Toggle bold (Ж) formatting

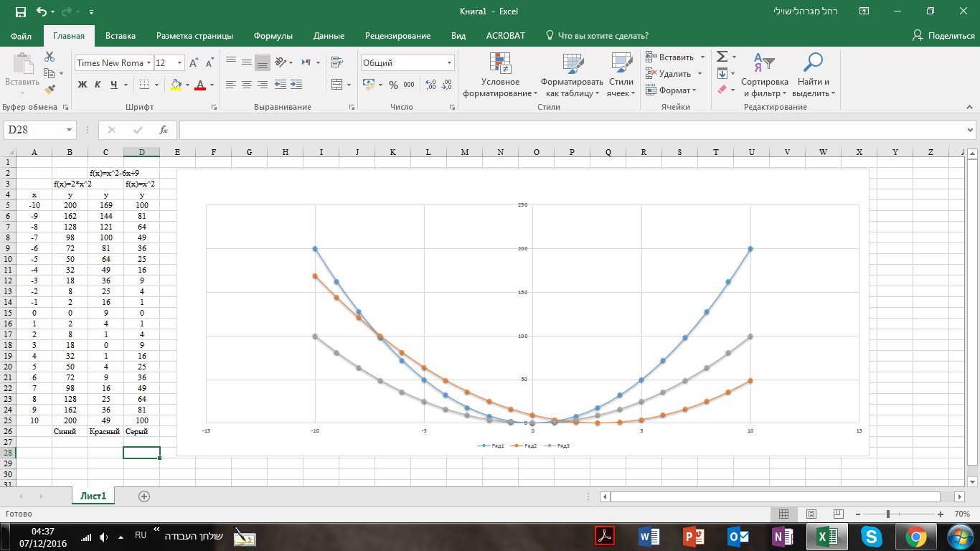coord(82,85)
